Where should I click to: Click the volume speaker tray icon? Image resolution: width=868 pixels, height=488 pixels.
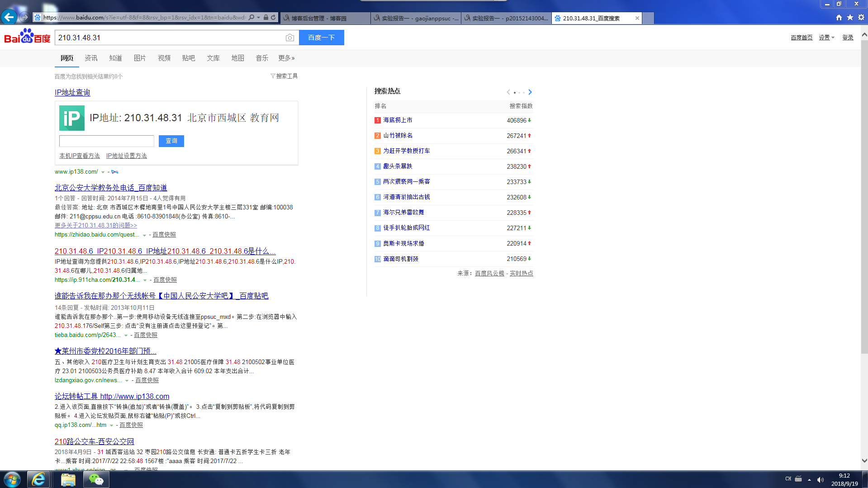coord(821,480)
